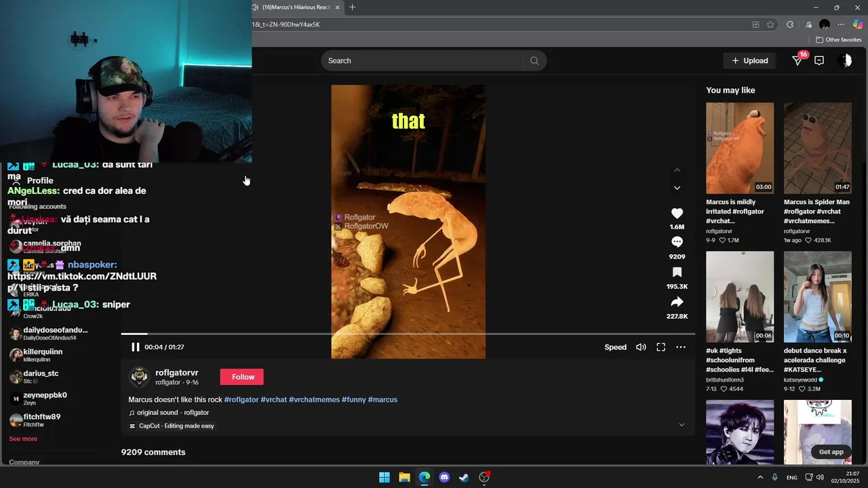Image resolution: width=868 pixels, height=488 pixels.
Task: Click the tray microphone icon
Action: [774, 477]
